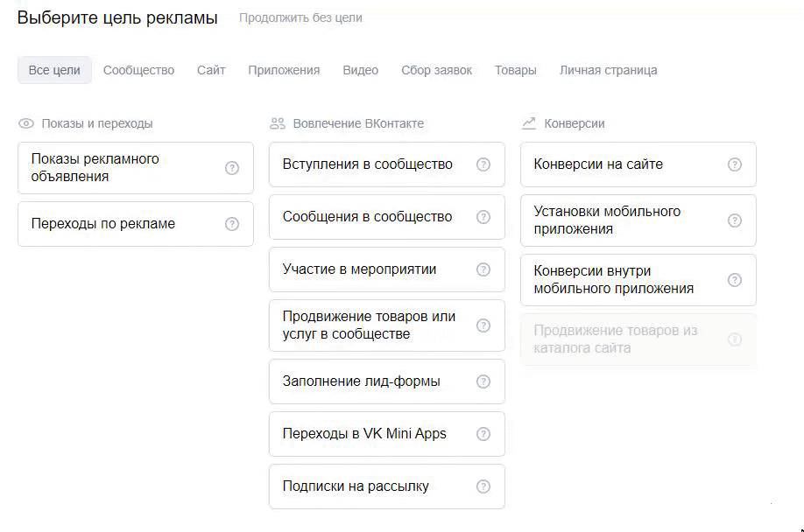Select Конверсии внутри мобильного приложения goal
Viewport: 804px width, 532px height.
pos(638,280)
